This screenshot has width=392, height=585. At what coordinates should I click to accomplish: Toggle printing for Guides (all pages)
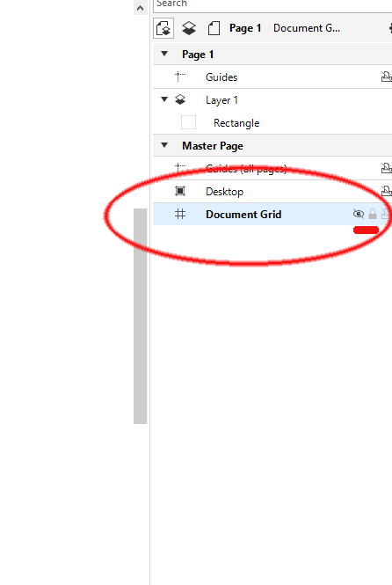click(x=386, y=168)
